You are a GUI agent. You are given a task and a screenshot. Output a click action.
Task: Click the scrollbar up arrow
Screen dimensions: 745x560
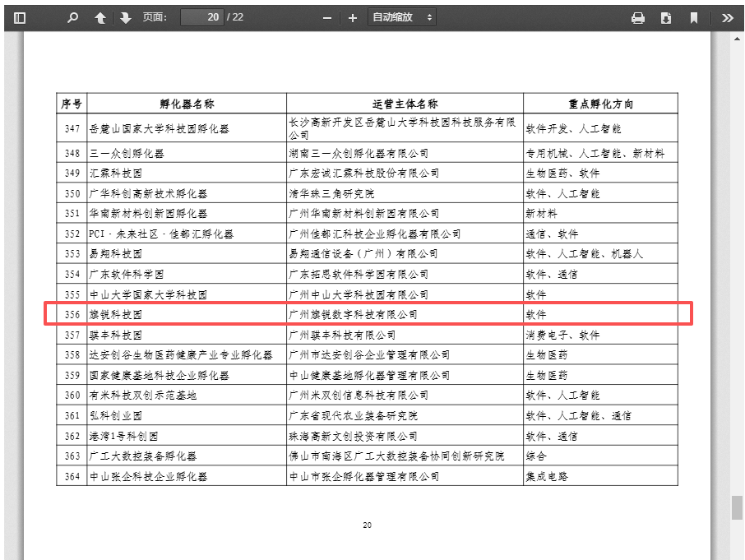pyautogui.click(x=737, y=39)
